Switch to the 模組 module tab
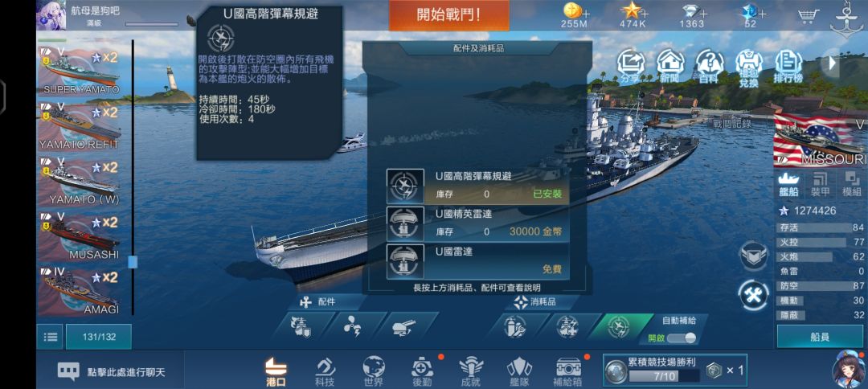Image resolution: width=868 pixels, height=389 pixels. click(852, 185)
